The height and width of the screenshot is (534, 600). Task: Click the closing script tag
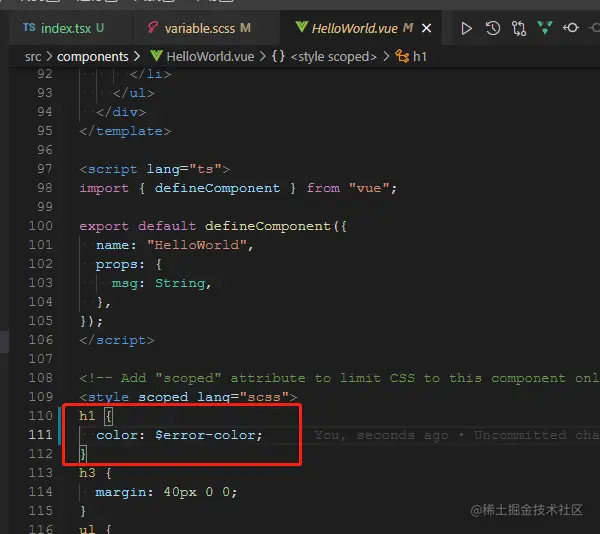click(117, 340)
